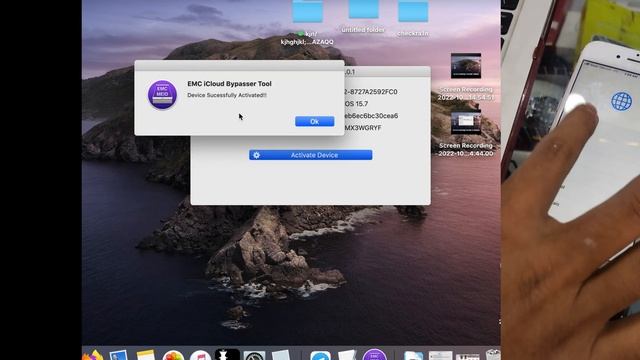Click the 'EMC iCloud Bypasser Tool' dialog heading
The height and width of the screenshot is (360, 640).
[229, 84]
